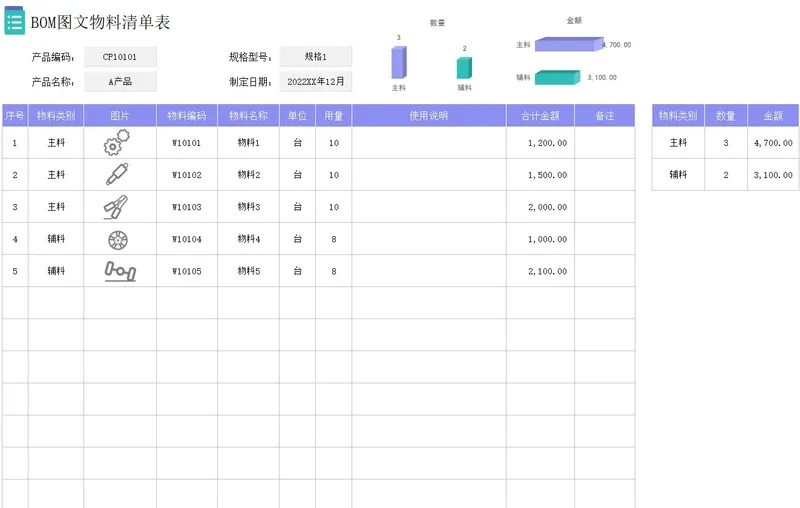Click the total amount cell 1,200.00
The height and width of the screenshot is (508, 800).
(540, 143)
